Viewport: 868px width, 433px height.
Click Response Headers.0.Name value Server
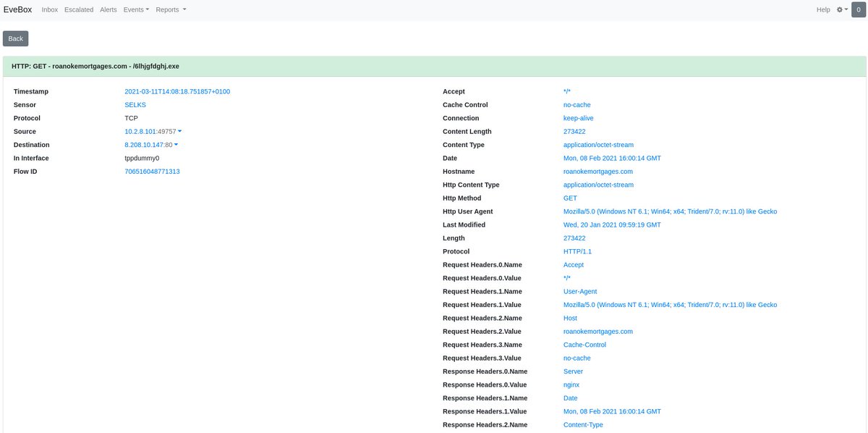pos(574,371)
